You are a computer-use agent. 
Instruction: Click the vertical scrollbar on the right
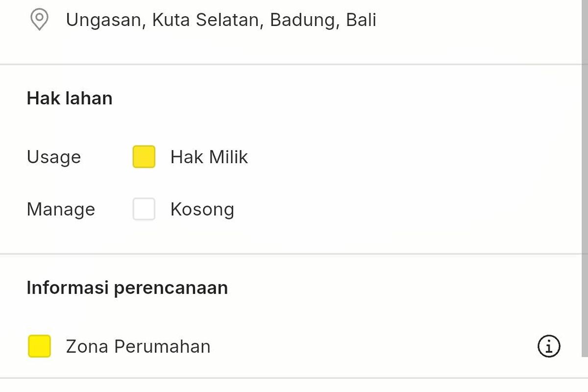pos(585,176)
